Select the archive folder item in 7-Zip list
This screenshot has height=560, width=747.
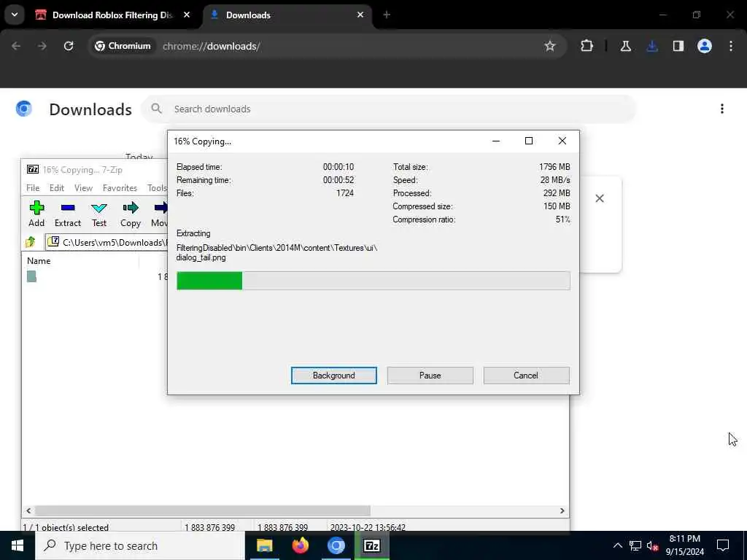32,276
